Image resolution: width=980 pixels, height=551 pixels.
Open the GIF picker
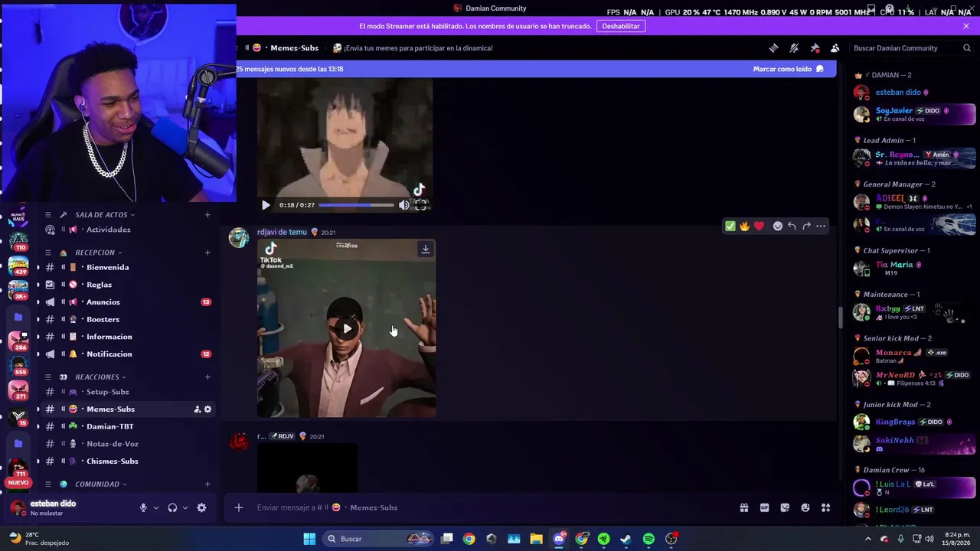pyautogui.click(x=764, y=507)
